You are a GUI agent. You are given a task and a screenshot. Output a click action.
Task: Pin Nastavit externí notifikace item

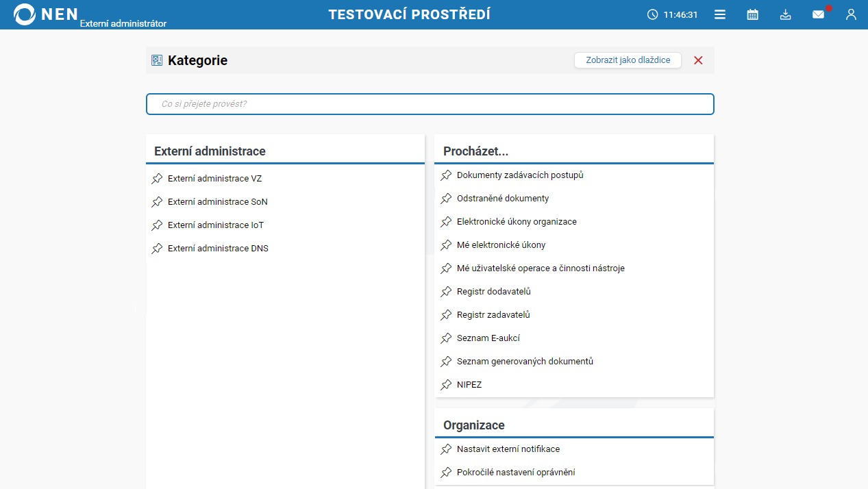click(447, 449)
